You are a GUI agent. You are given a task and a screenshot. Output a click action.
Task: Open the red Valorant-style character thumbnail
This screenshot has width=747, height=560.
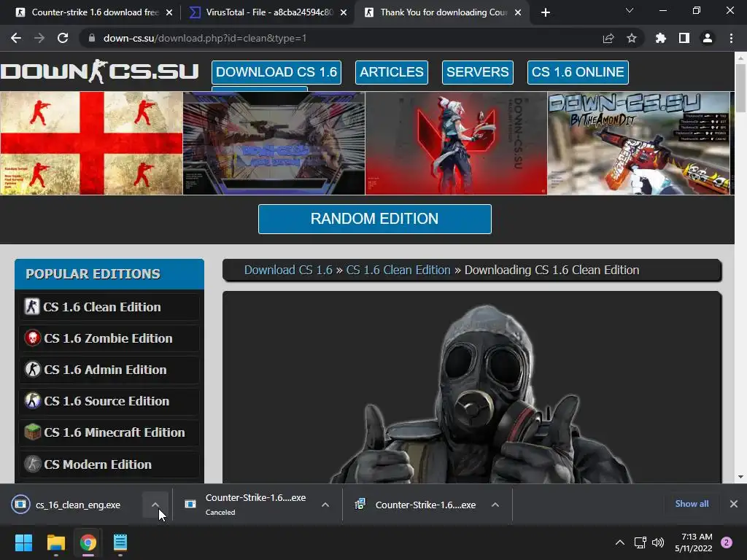(x=457, y=144)
